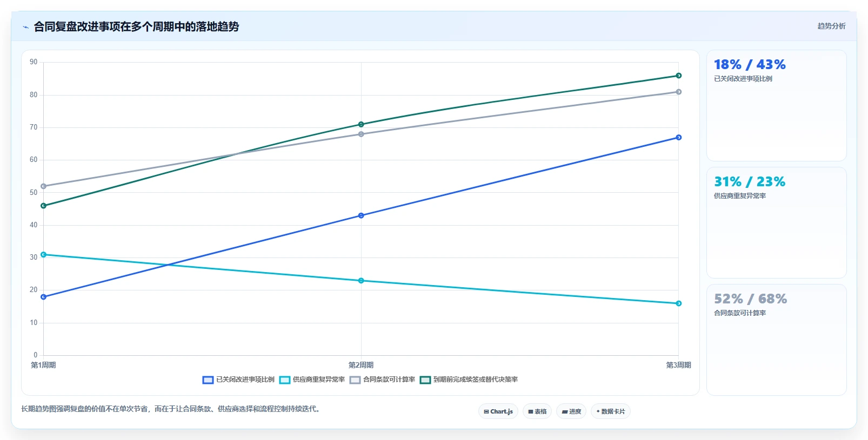Click the blue 已关闭改进事项比例 legend swatch
Screen dimensions: 868x440
[x=208, y=380]
